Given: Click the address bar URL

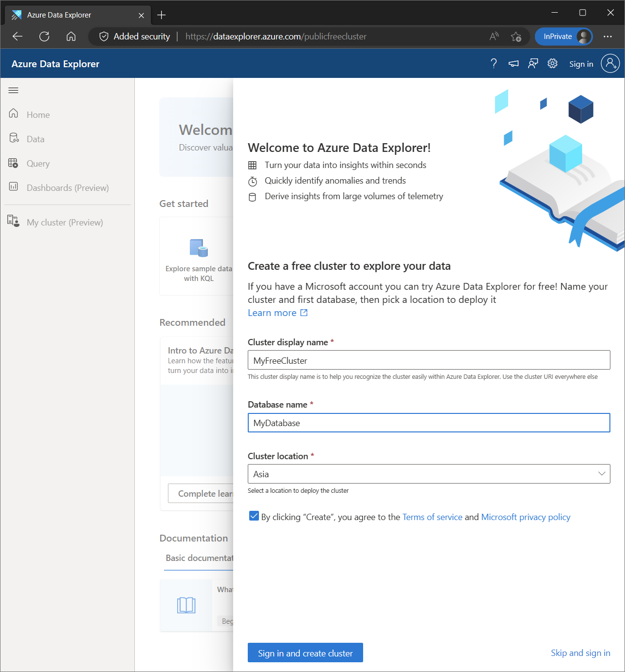Looking at the screenshot, I should [x=276, y=37].
